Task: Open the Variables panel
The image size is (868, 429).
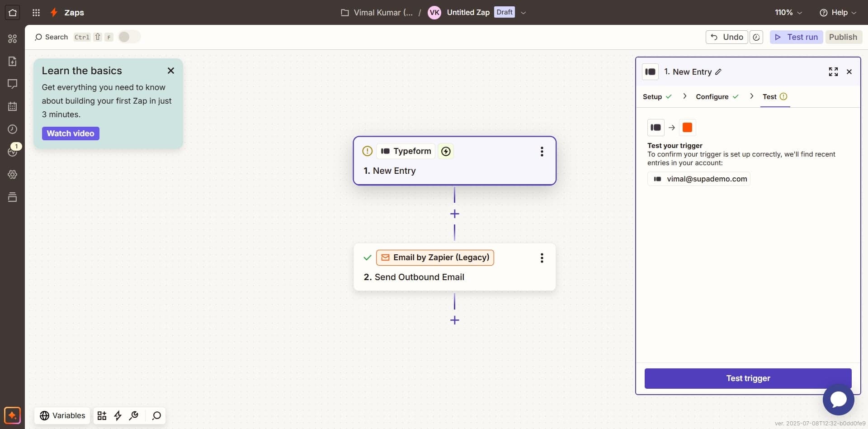Action: tap(62, 415)
